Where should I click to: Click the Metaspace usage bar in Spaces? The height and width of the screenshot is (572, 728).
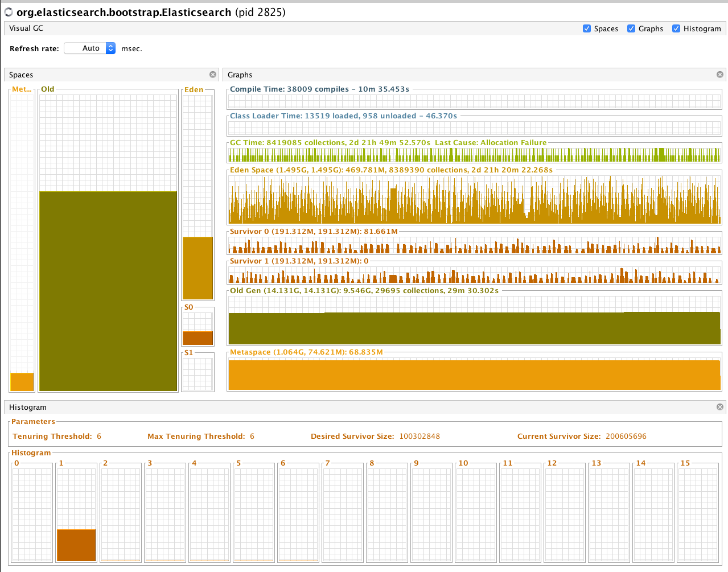22,381
